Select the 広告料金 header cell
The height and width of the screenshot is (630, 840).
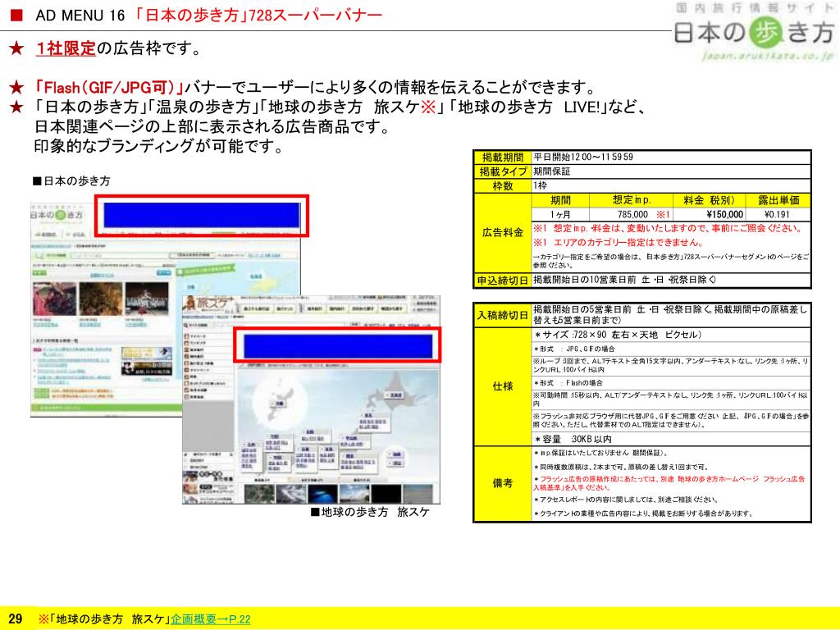(x=503, y=232)
